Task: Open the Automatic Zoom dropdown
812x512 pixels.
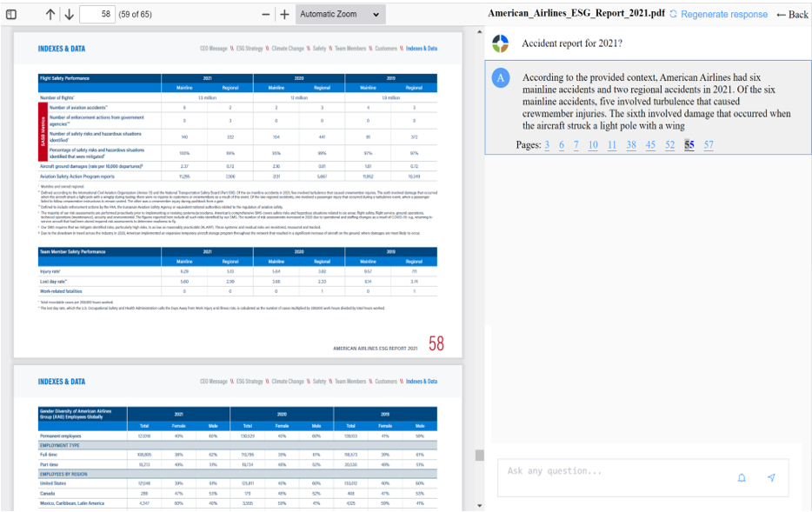Action: pyautogui.click(x=340, y=15)
